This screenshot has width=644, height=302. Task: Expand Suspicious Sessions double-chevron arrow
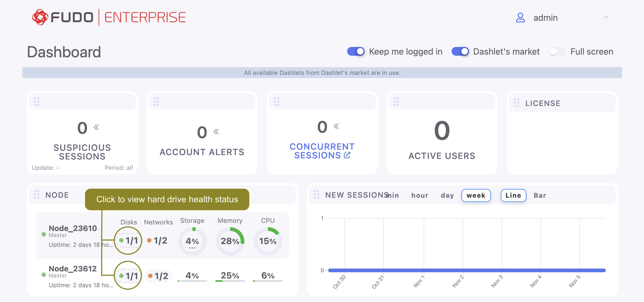96,127
